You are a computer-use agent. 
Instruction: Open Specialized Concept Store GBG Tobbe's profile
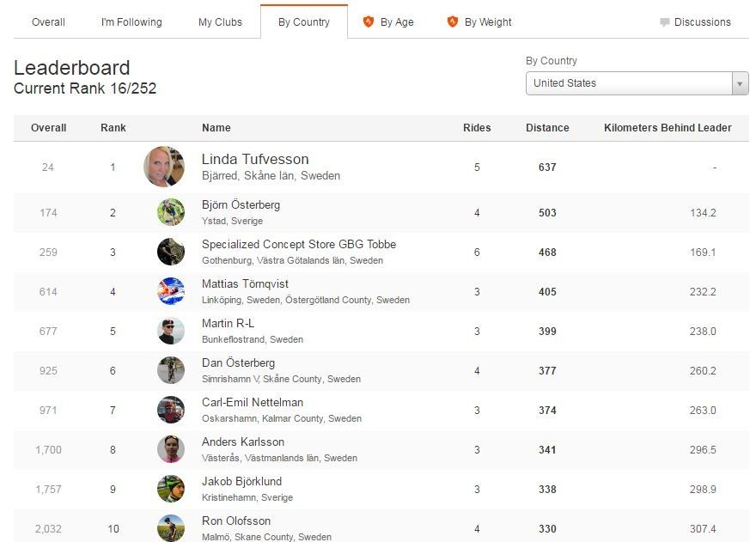point(299,245)
